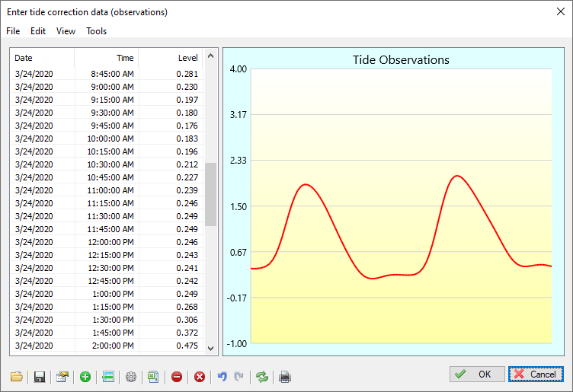
Task: Open the Tools menu
Action: 96,31
